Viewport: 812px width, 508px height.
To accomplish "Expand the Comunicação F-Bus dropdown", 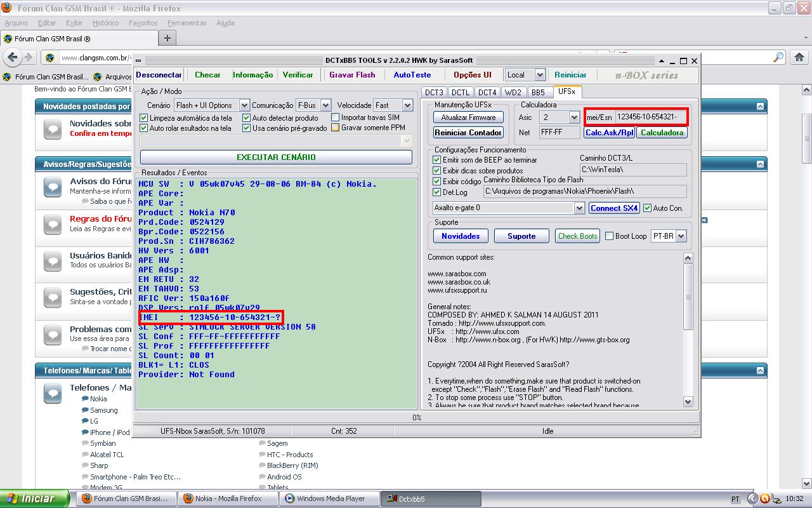I will click(325, 105).
